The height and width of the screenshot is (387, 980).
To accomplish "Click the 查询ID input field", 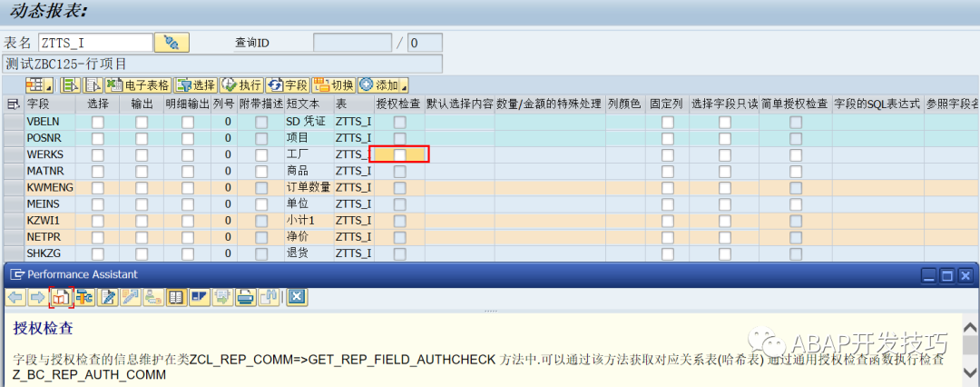I will click(353, 43).
